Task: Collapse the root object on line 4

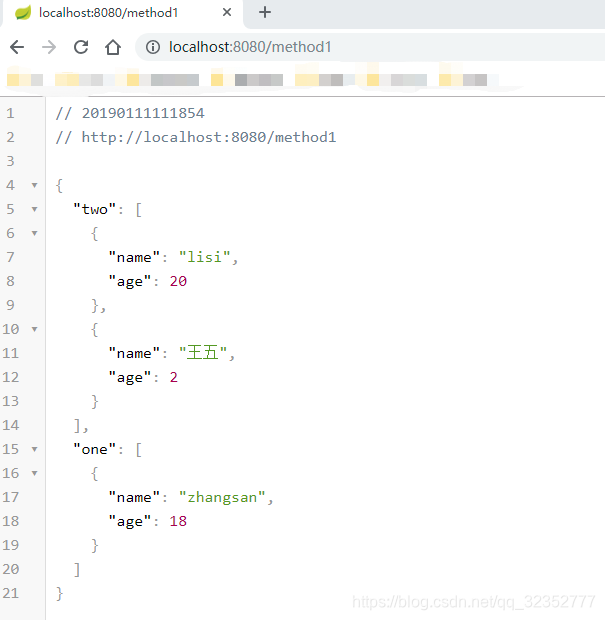Action: tap(34, 185)
